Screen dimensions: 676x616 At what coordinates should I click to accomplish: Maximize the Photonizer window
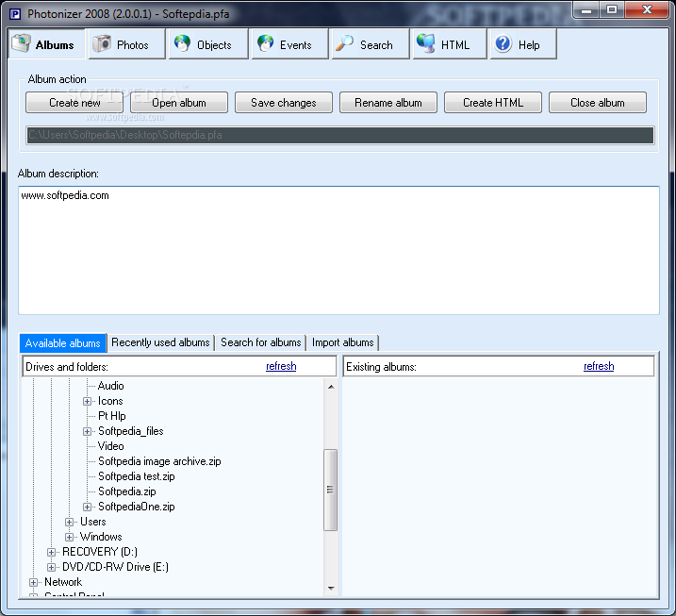point(611,9)
